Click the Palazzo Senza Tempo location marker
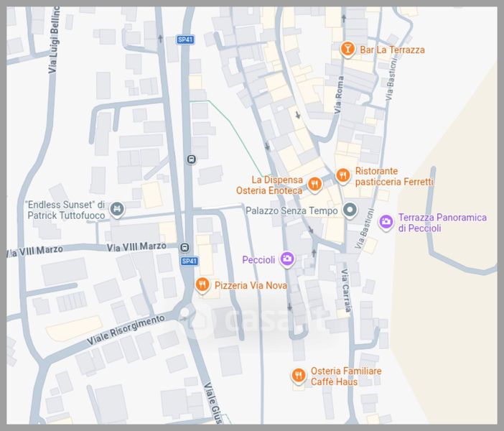Screen dimensions: 504x431 pyautogui.click(x=350, y=210)
